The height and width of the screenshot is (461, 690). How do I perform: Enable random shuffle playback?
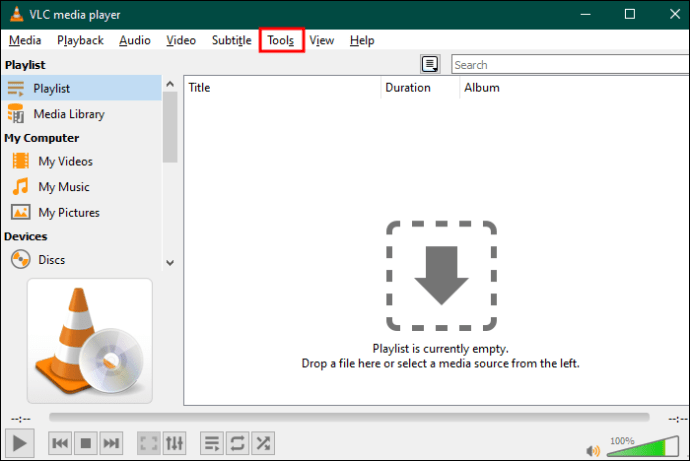coord(263,443)
